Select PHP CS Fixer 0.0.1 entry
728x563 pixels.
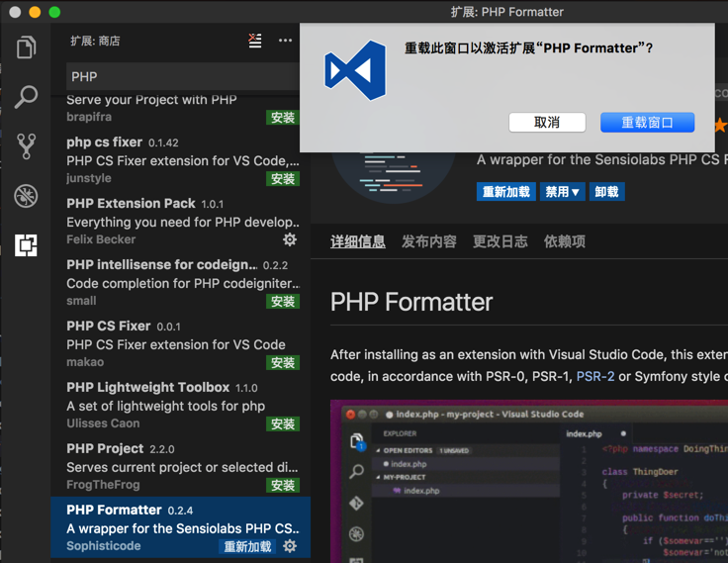coord(181,343)
